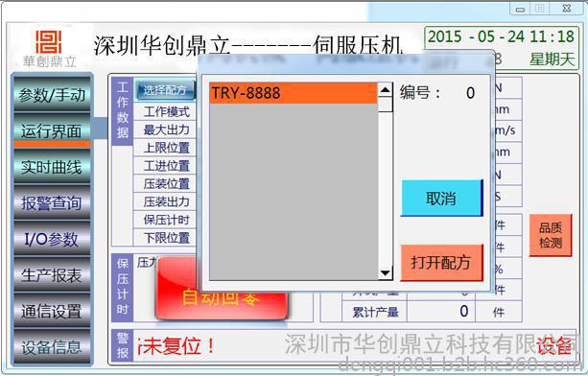Click the scrollbar thumb in recipe list
The width and height of the screenshot is (588, 376).
tap(385, 105)
